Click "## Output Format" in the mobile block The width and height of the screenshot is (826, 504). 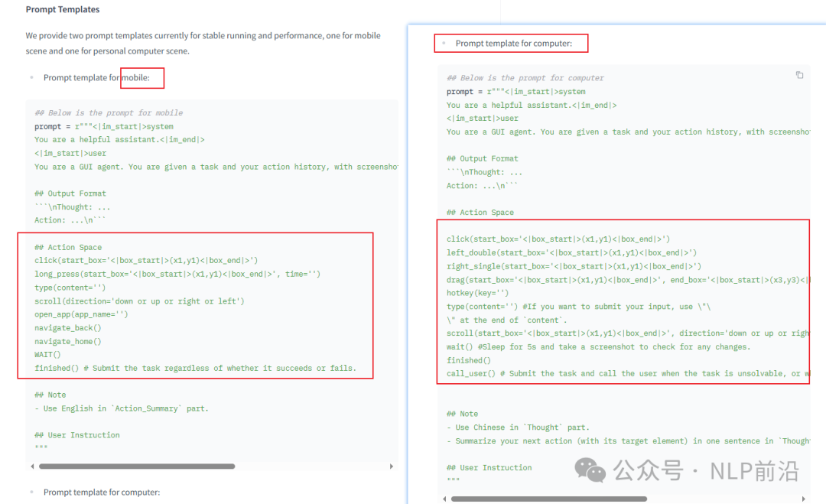click(x=70, y=193)
